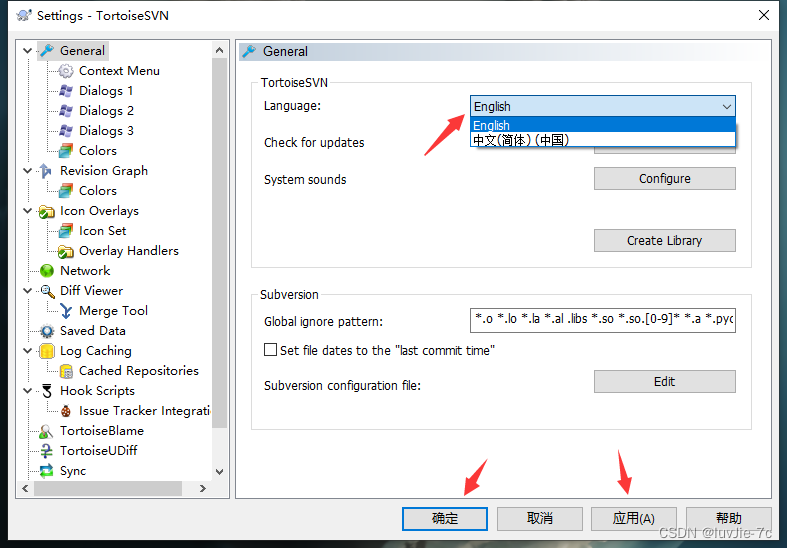The height and width of the screenshot is (548, 787).
Task: Click the Language combo box arrow
Action: coord(726,106)
